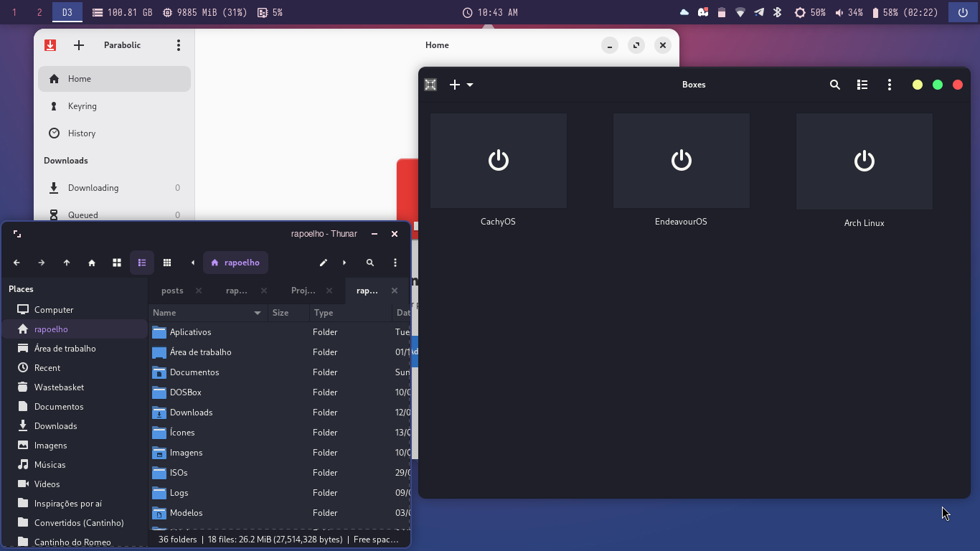The height and width of the screenshot is (551, 980).
Task: Open home folder from Thunar toolbar
Action: (92, 263)
